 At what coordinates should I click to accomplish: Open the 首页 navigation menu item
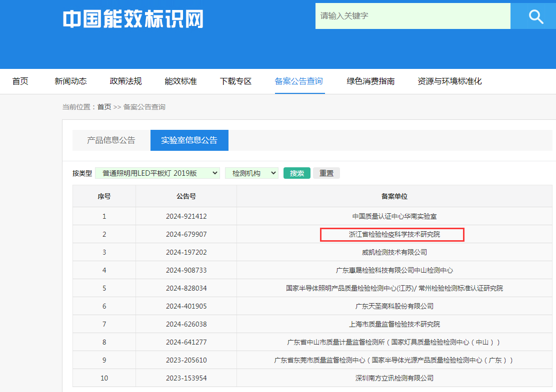point(20,81)
